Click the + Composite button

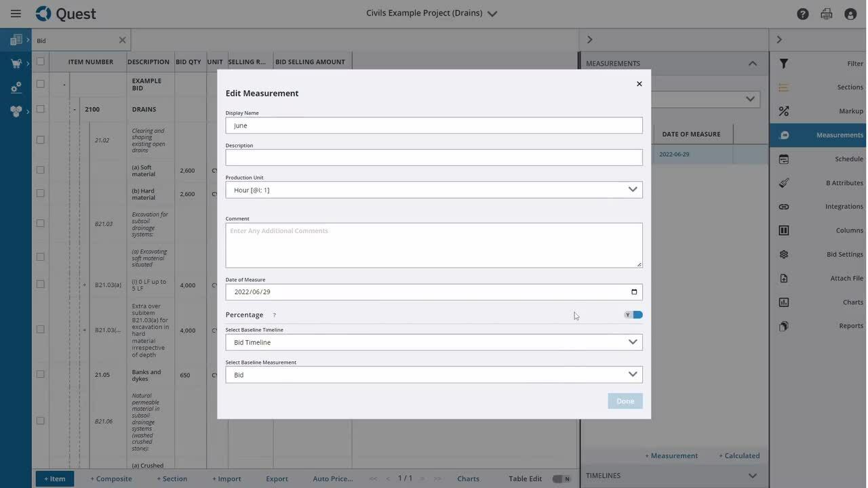coord(111,479)
